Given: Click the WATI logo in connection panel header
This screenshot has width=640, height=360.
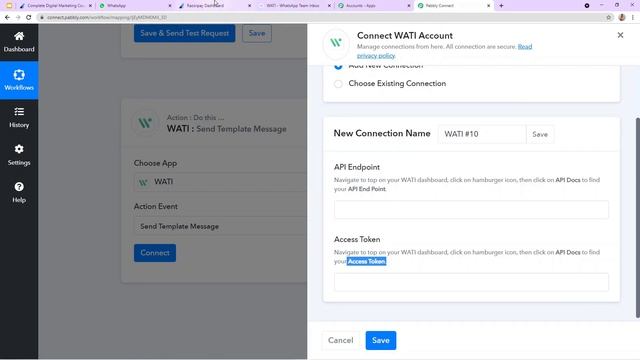Looking at the screenshot, I should click(336, 43).
